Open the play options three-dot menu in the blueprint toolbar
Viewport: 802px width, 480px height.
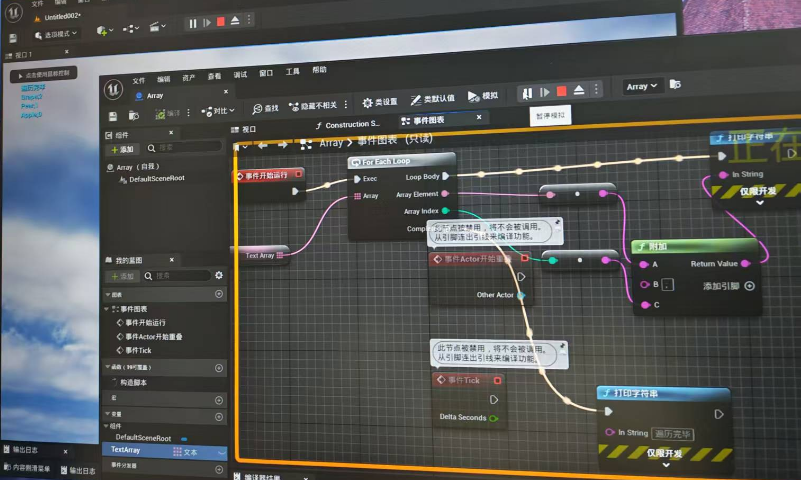596,89
